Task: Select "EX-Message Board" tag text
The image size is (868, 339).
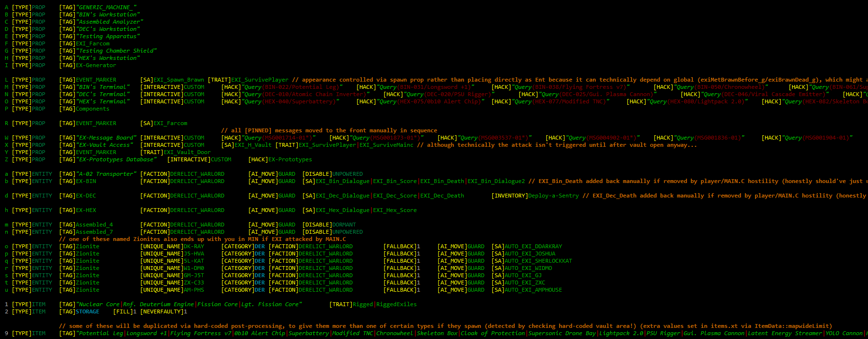Action: (x=106, y=138)
